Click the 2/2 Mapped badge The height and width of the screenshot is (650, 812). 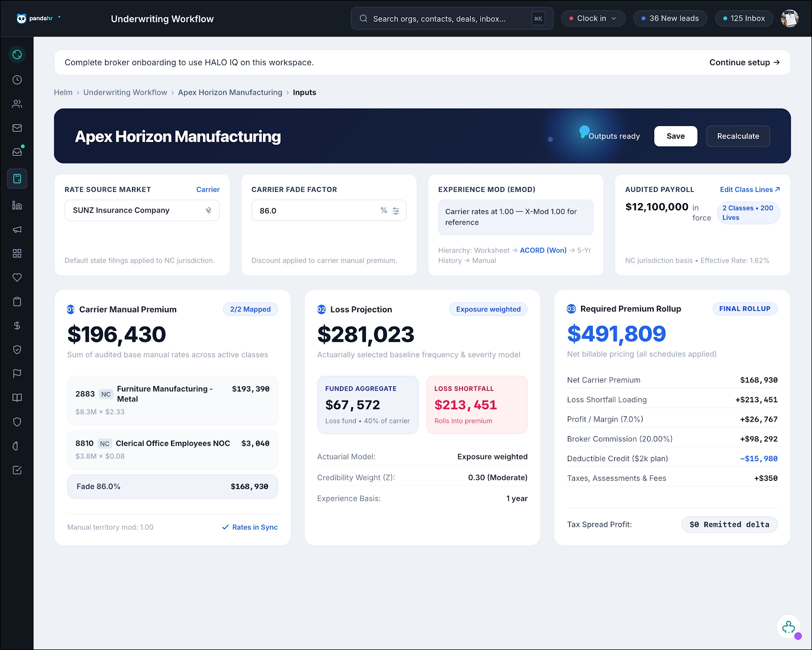tap(250, 309)
